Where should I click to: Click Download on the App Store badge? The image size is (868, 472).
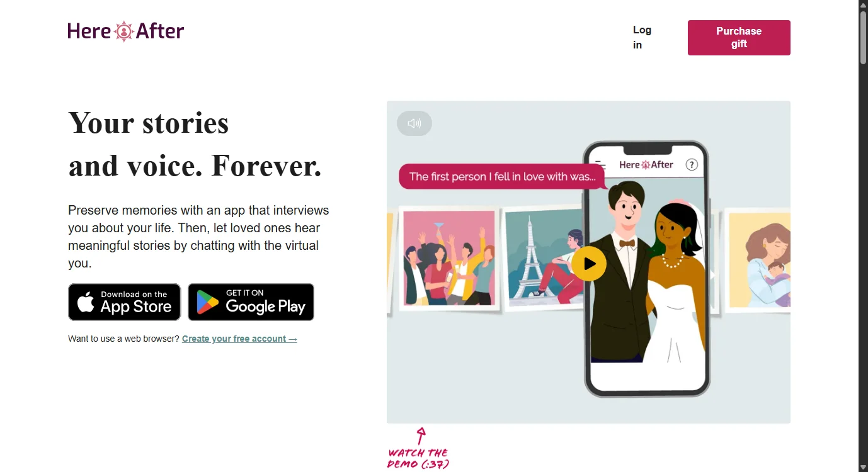point(125,302)
